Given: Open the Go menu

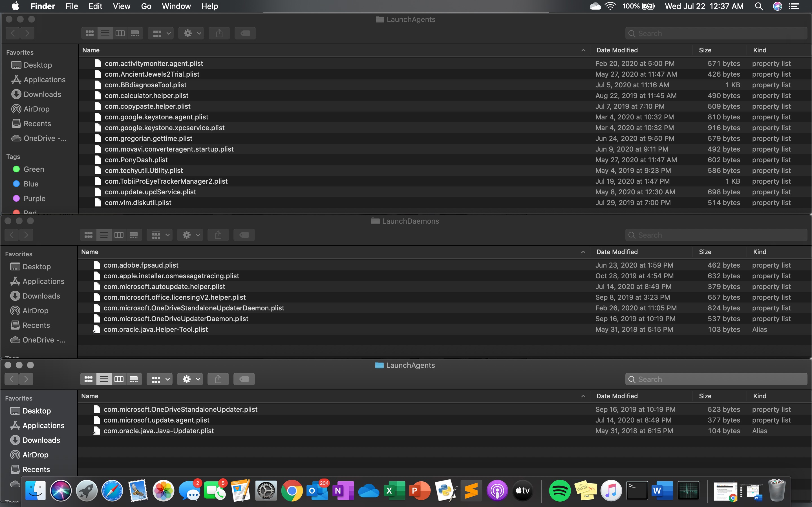Looking at the screenshot, I should 146,6.
